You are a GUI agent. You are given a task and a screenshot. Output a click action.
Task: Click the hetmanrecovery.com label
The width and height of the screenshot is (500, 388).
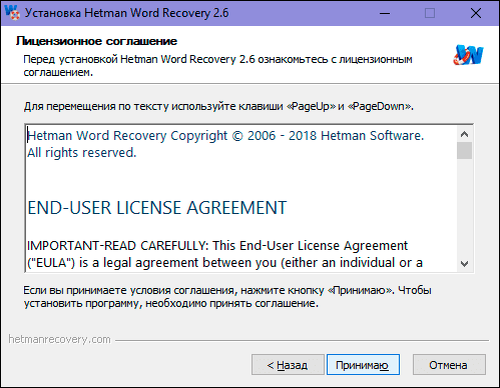(59, 339)
